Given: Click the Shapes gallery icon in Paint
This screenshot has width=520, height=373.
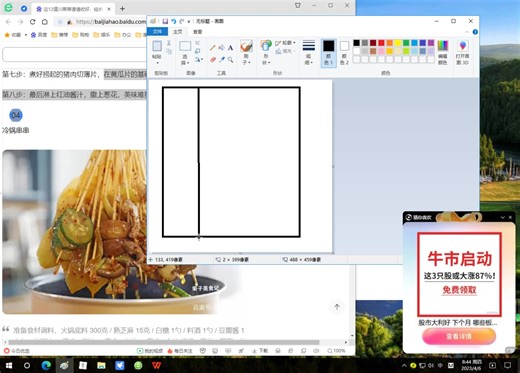Looking at the screenshot, I should (266, 46).
